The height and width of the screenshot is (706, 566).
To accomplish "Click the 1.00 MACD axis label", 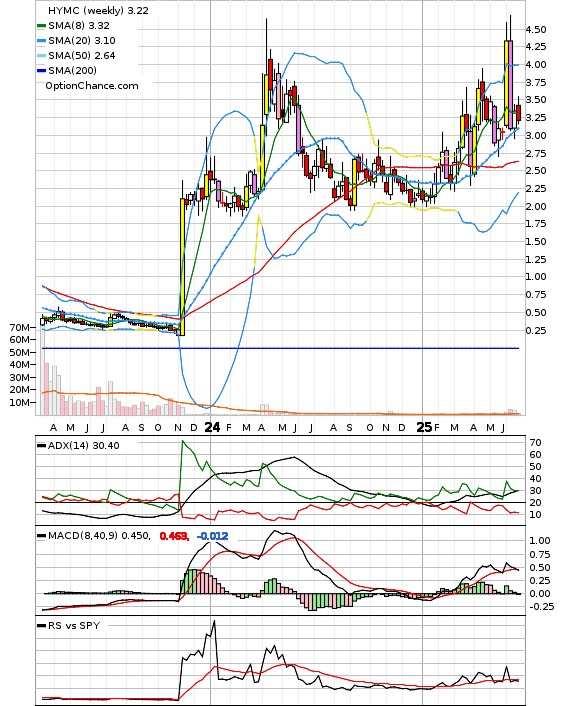I will point(540,541).
